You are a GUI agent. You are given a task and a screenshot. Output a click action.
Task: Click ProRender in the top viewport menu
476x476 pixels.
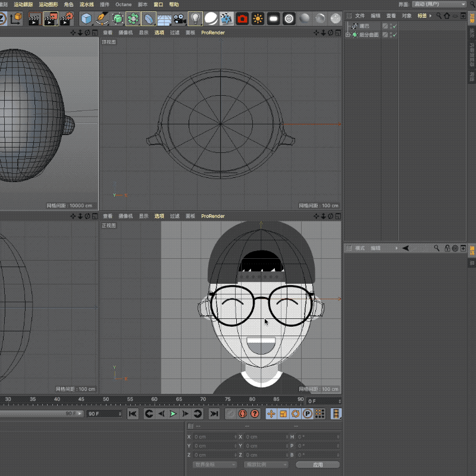pos(212,33)
